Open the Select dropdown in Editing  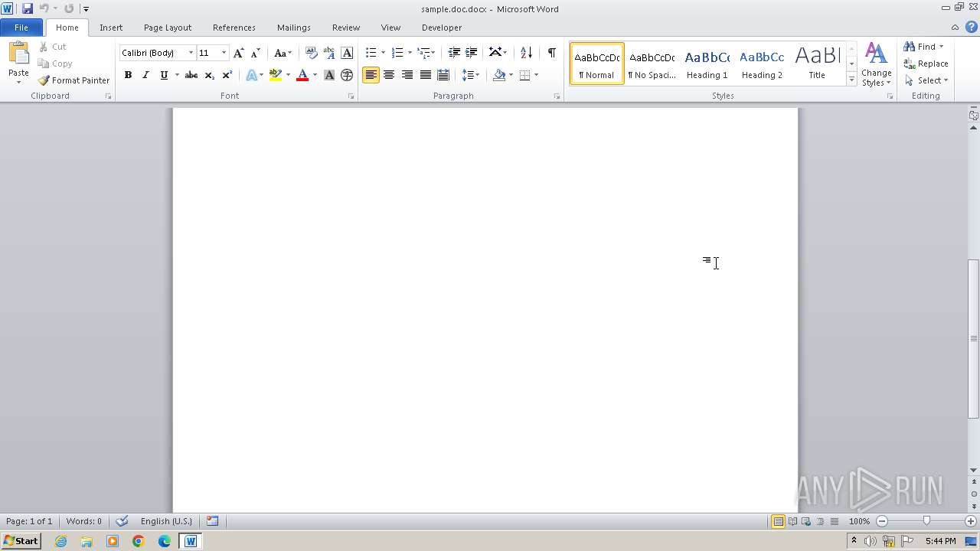tap(926, 80)
